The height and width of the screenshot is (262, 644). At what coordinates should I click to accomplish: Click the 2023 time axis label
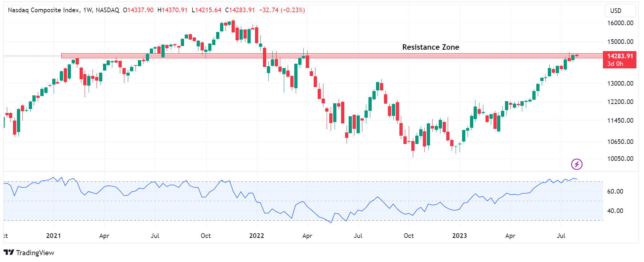click(x=460, y=236)
